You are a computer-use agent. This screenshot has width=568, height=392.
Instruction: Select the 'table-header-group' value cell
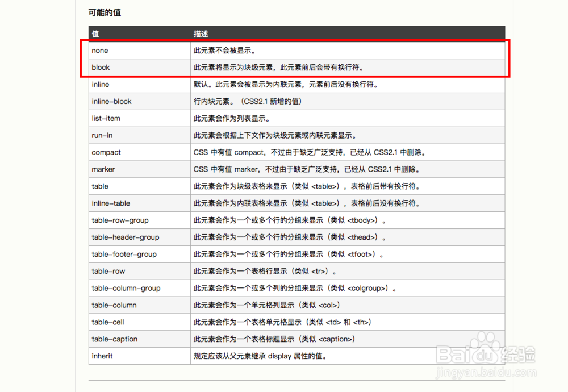(x=140, y=237)
